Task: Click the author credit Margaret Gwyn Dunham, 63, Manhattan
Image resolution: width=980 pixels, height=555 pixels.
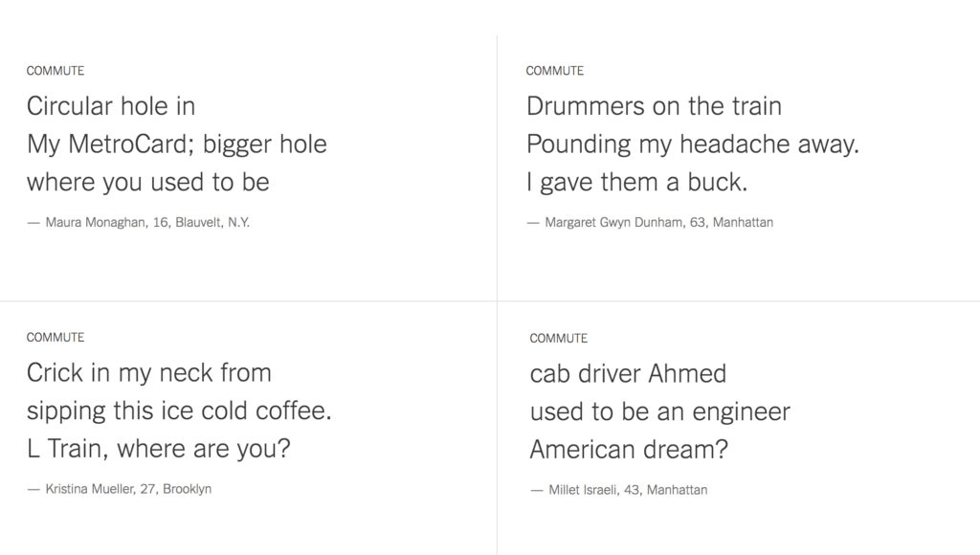Action: [650, 223]
